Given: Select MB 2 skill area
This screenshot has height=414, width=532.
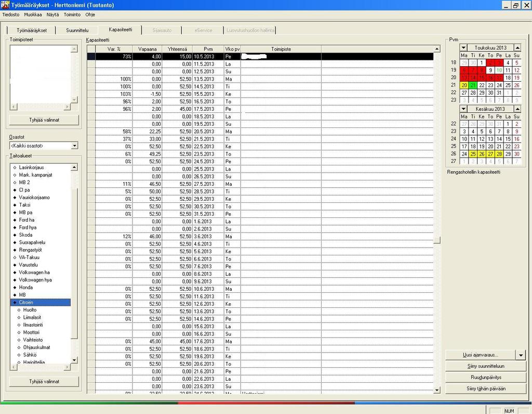Looking at the screenshot, I should tap(24, 183).
